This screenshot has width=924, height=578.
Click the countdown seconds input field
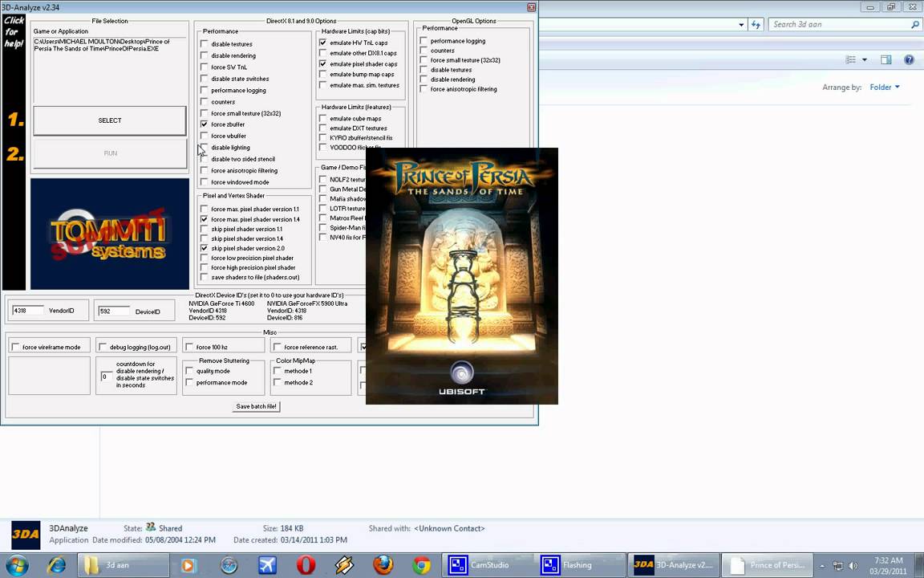tap(106, 377)
